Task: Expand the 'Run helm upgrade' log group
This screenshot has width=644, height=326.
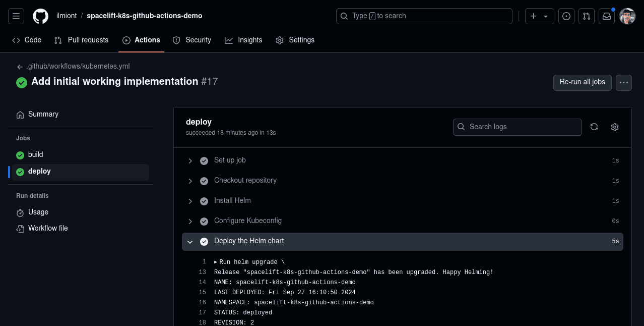Action: [249, 262]
